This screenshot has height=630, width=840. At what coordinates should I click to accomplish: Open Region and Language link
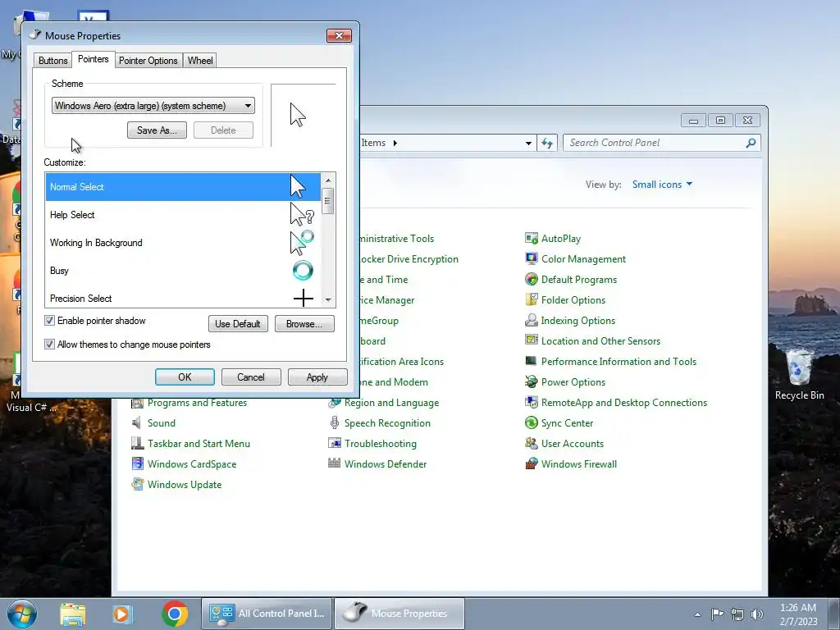coord(391,402)
